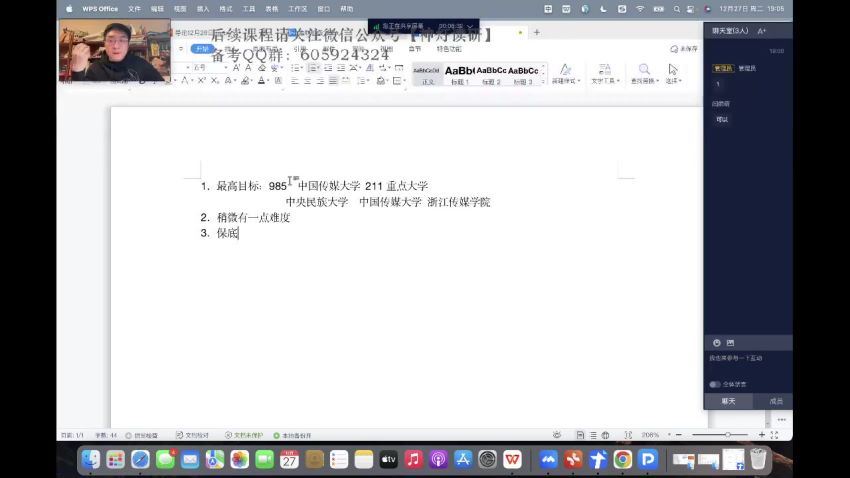
Task: Expand the screen sharing status chevron
Action: [470, 26]
